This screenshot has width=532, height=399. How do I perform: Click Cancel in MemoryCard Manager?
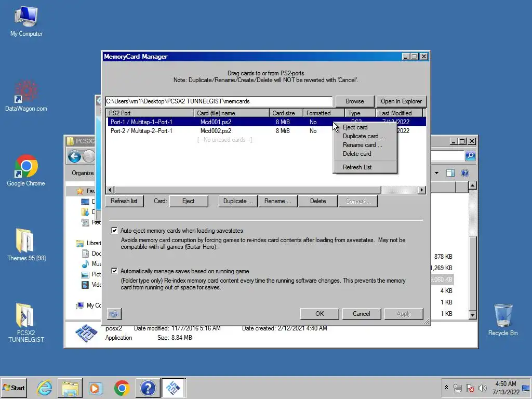coord(362,314)
